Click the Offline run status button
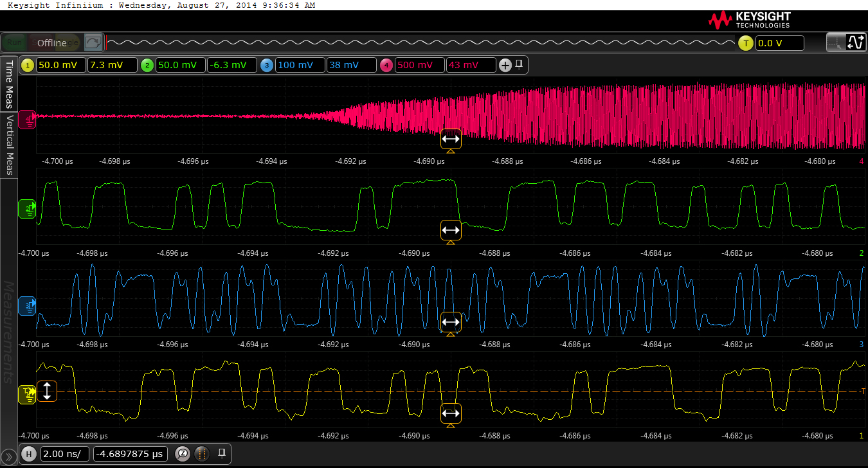 click(51, 43)
